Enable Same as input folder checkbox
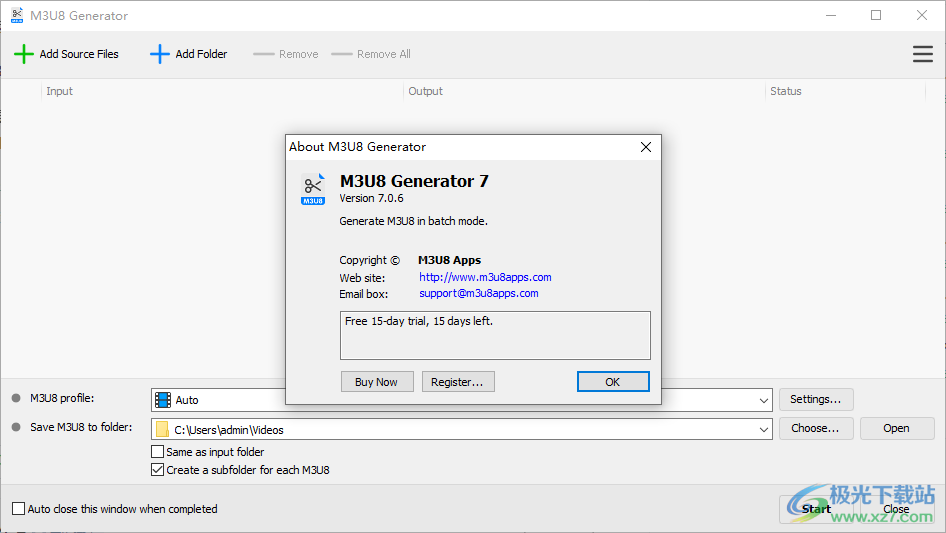Viewport: 946px width, 533px height. point(157,452)
